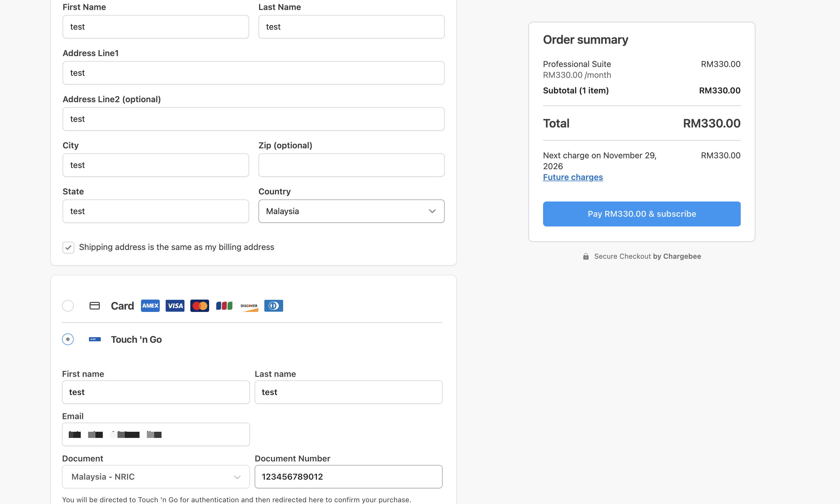Screen dimensions: 840x504
Task: Click the Total RM330.00 amount
Action: click(x=712, y=123)
